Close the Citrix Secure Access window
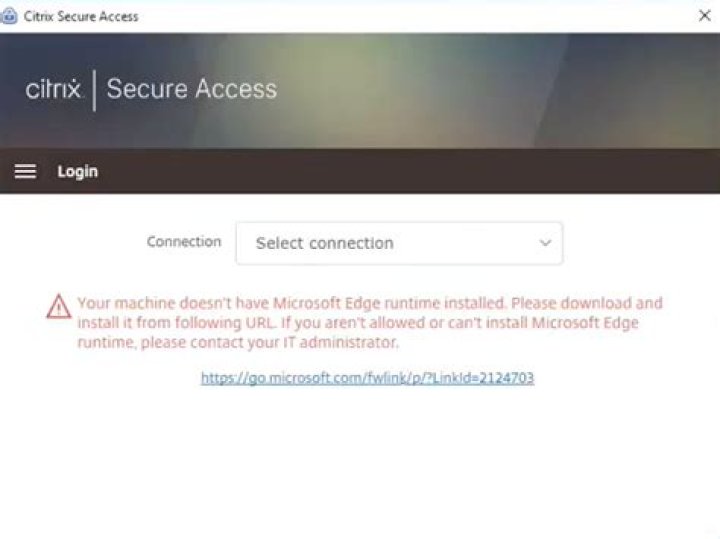Screen dimensions: 720x539 tap(704, 15)
